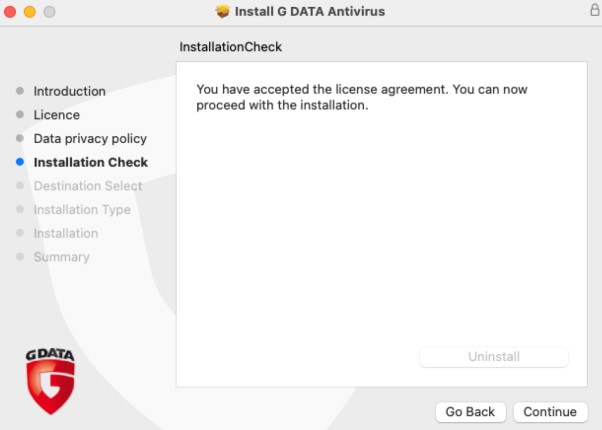Screen dimensions: 602x430
Task: Click the bullet next to Summary
Action: (x=20, y=257)
